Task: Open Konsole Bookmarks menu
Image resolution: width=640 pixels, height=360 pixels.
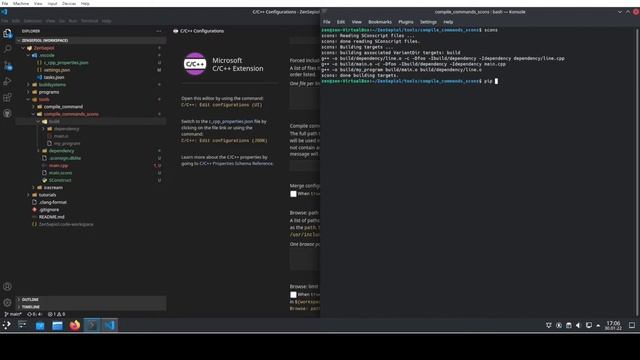Action: coord(380,22)
